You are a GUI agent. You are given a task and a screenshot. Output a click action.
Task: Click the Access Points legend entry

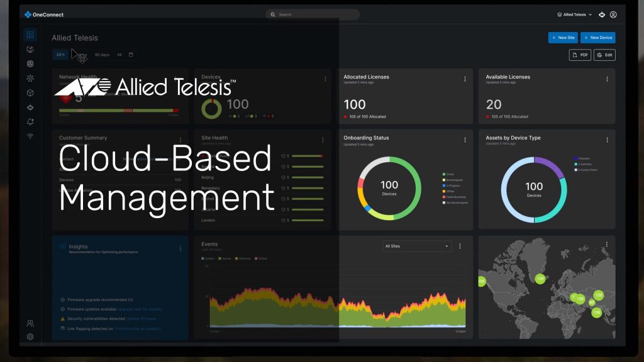coord(586,170)
